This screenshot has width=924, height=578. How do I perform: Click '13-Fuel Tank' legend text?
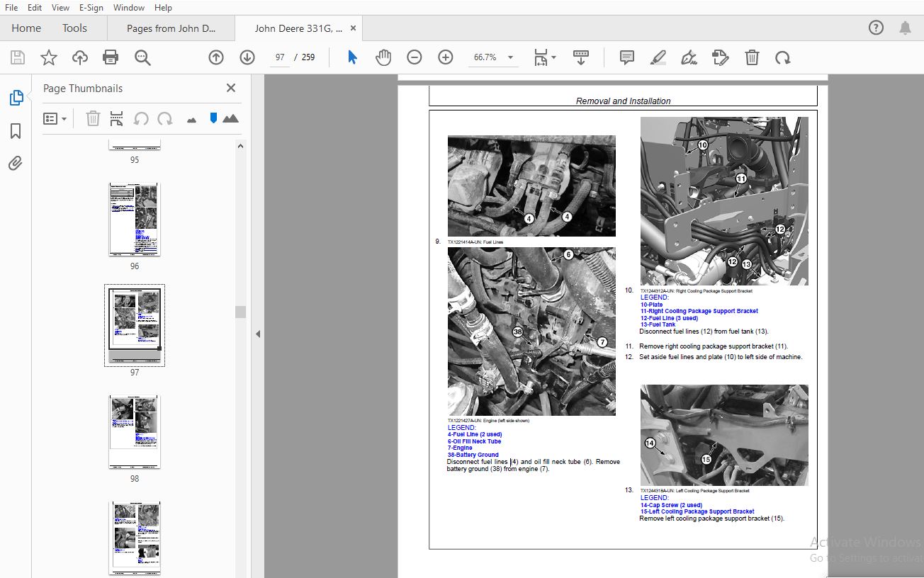(658, 324)
